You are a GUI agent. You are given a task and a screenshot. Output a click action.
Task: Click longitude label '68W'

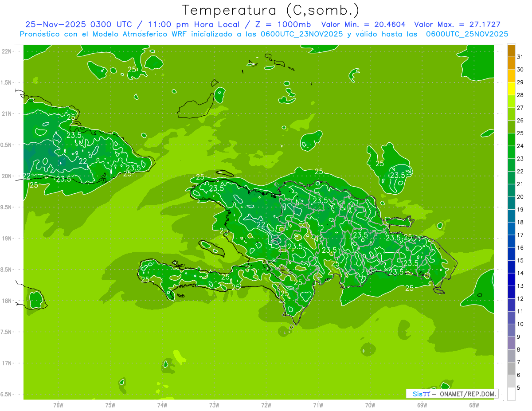pyautogui.click(x=474, y=405)
